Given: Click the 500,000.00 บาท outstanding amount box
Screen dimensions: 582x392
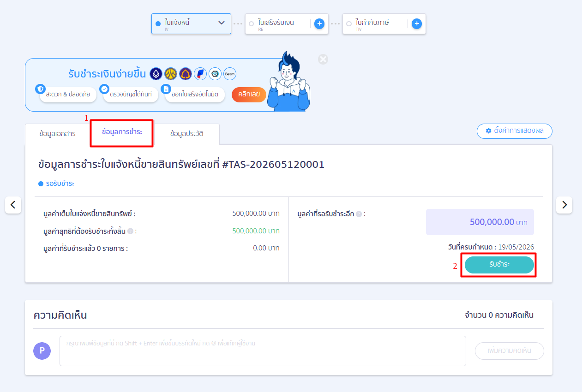Looking at the screenshot, I should [x=480, y=222].
